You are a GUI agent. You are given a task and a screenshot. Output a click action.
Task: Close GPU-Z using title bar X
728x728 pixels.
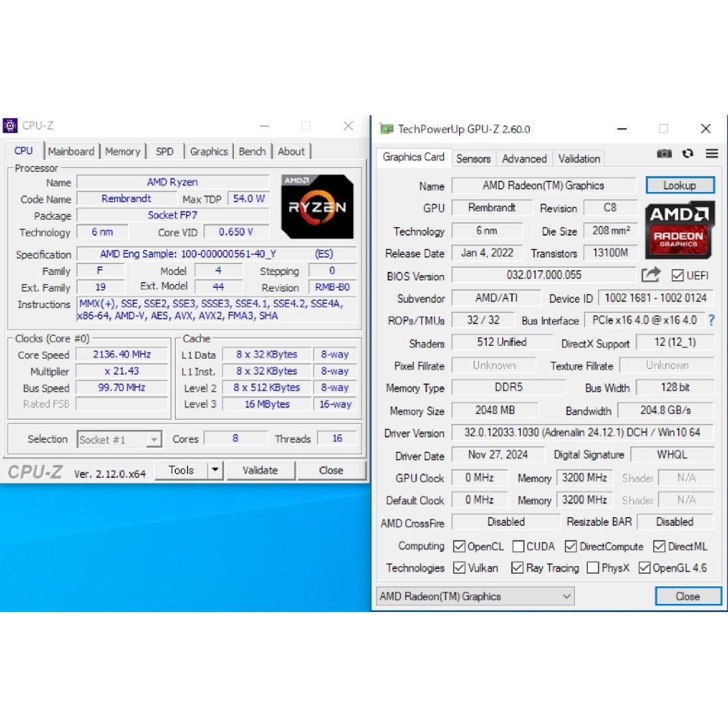(x=706, y=129)
